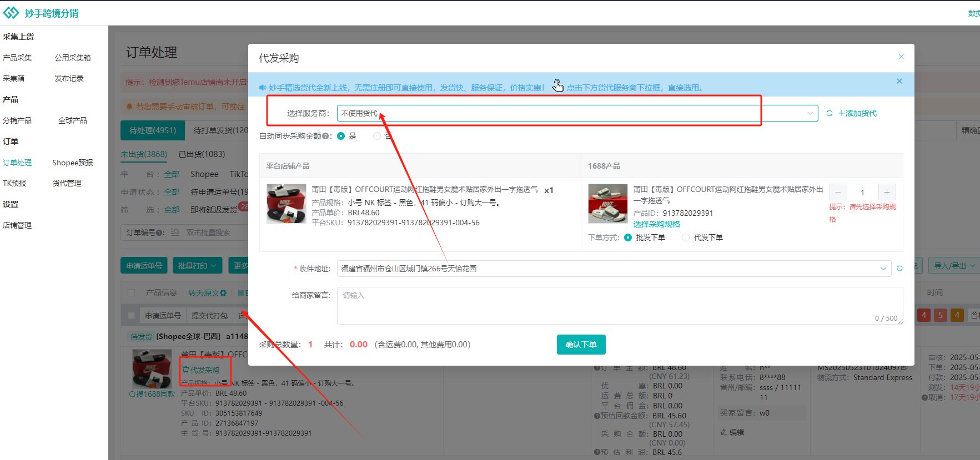Click the batch search icon beside 订单编号

click(175, 232)
